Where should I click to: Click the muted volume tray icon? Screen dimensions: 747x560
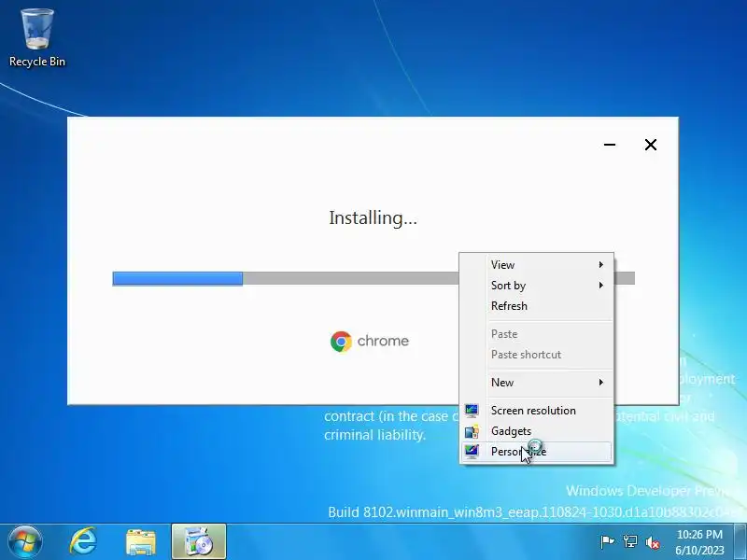tap(652, 542)
